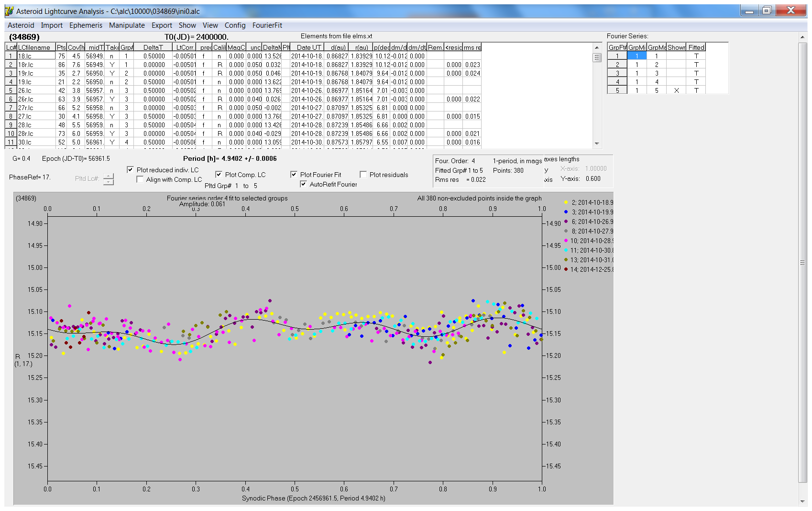
Task: Click the Date UT column header
Action: pyautogui.click(x=307, y=47)
